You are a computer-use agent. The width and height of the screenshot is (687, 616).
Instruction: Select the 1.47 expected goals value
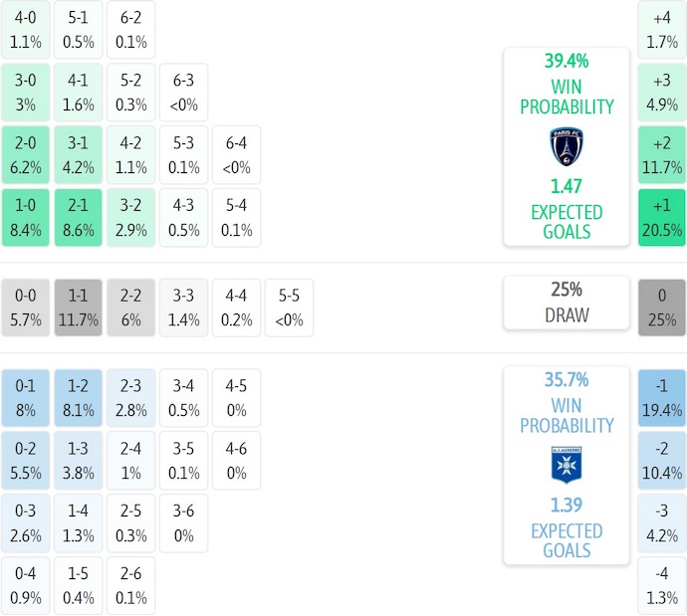(x=567, y=186)
